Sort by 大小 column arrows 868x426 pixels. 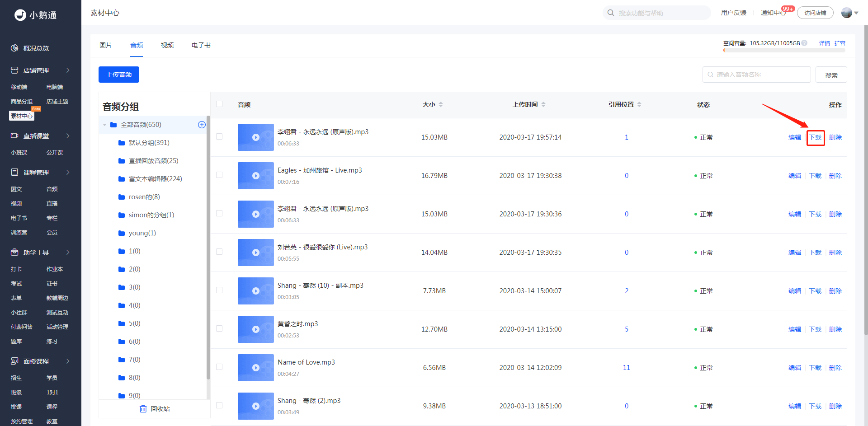coord(441,104)
